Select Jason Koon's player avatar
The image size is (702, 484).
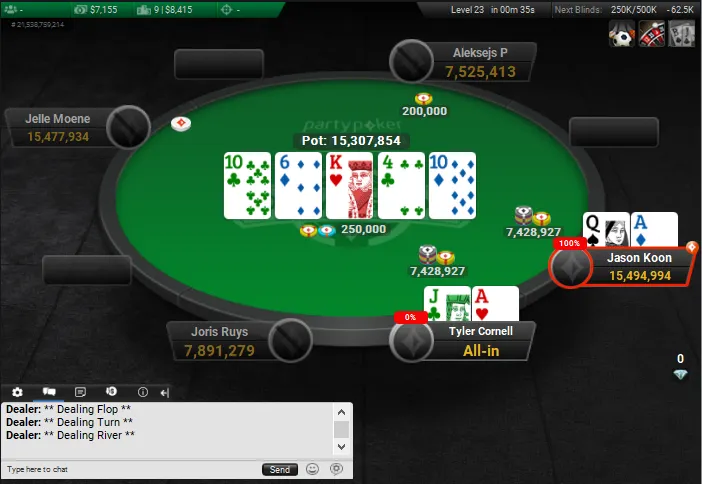[x=571, y=267]
